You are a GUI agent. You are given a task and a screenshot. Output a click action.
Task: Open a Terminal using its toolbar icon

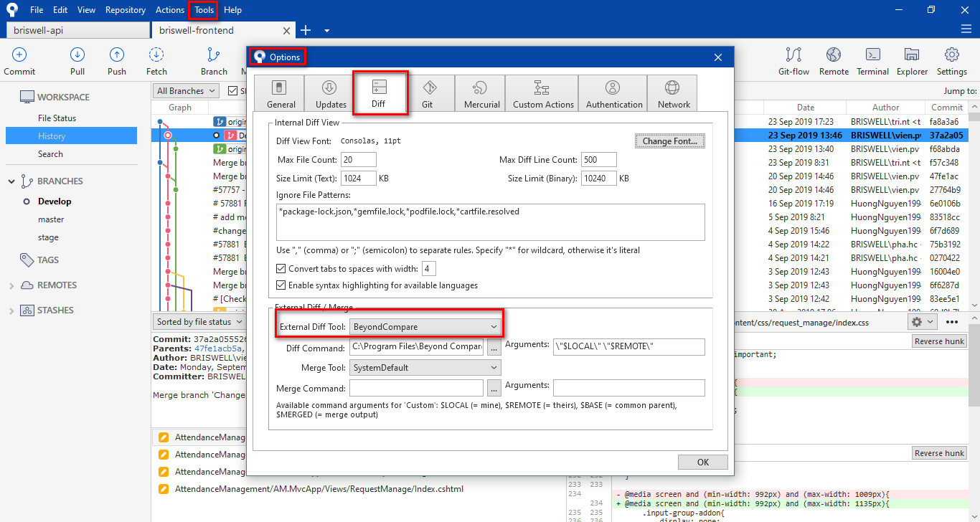click(872, 61)
